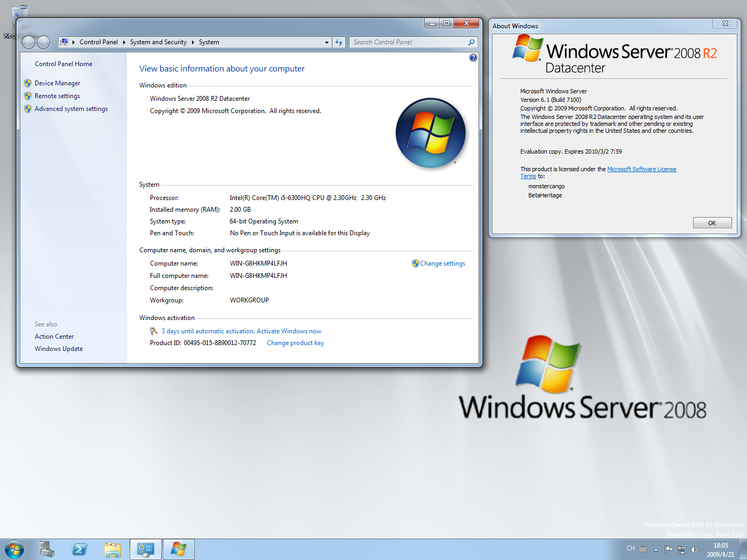This screenshot has width=747, height=560.
Task: Open Windows PowerShell taskbar icon
Action: [80, 549]
